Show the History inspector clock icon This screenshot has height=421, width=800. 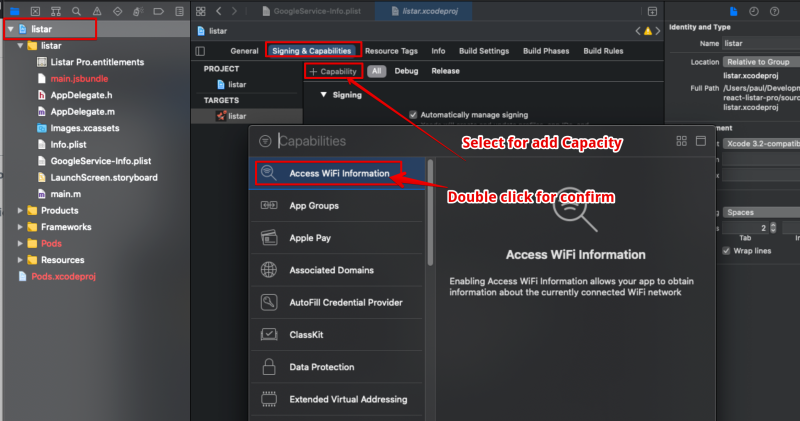pos(754,11)
